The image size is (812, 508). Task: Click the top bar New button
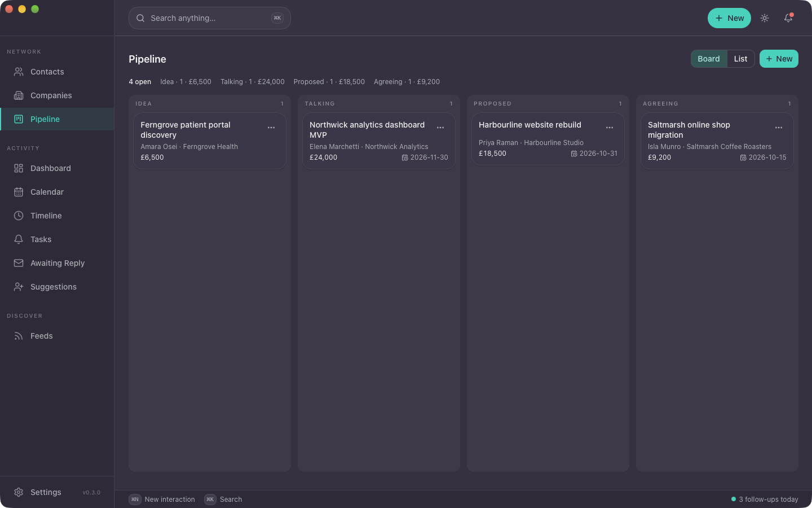[729, 18]
